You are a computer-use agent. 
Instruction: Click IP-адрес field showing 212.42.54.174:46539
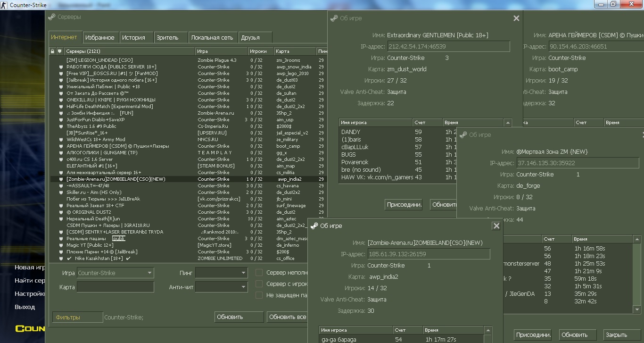click(x=448, y=46)
